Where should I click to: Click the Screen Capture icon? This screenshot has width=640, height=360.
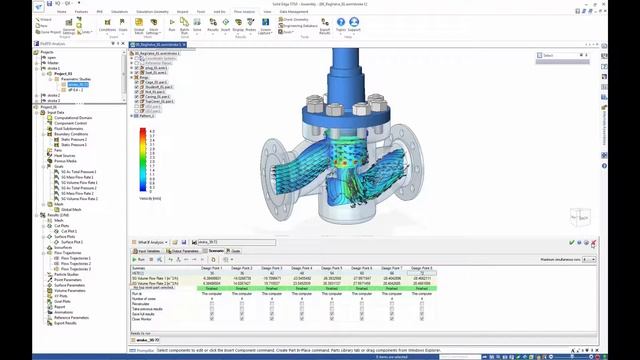pos(265,25)
